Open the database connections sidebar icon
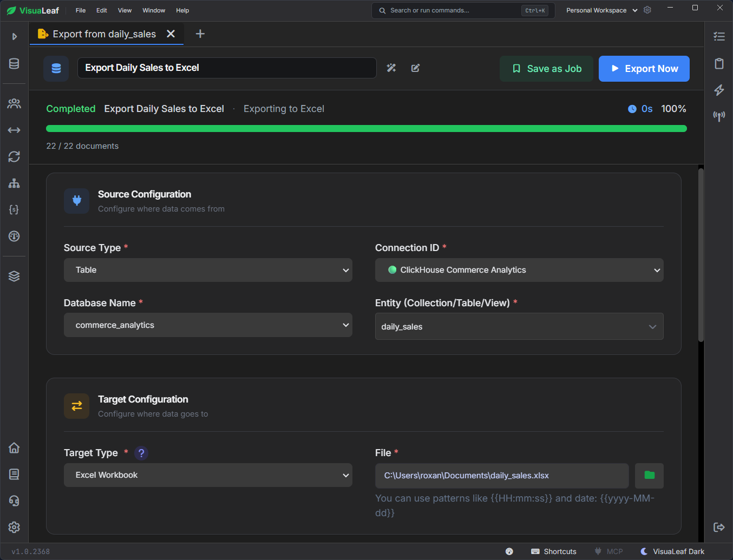This screenshot has height=560, width=733. point(14,64)
